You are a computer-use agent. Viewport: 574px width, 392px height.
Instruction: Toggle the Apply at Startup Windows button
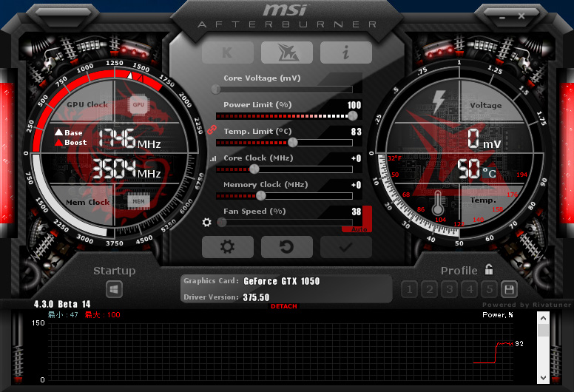click(x=115, y=289)
